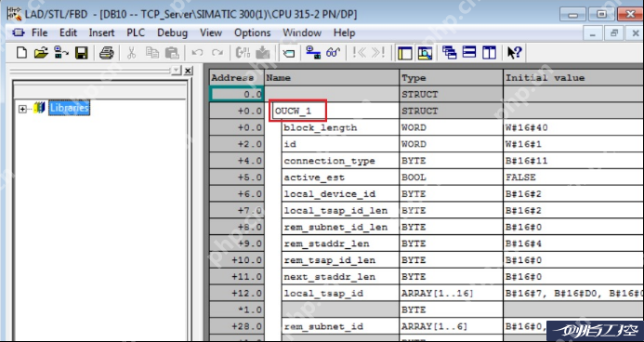Create a new block with New icon
Screen dimensions: 644x342
point(21,53)
